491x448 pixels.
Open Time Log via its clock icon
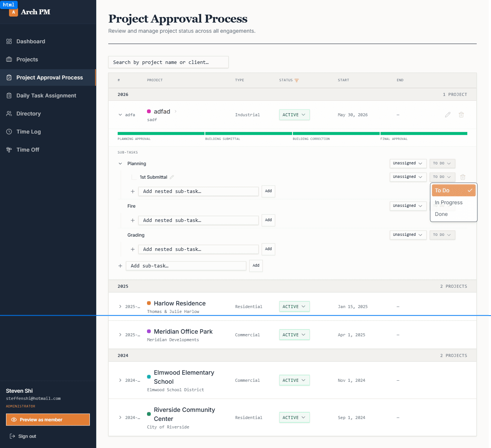pos(9,132)
